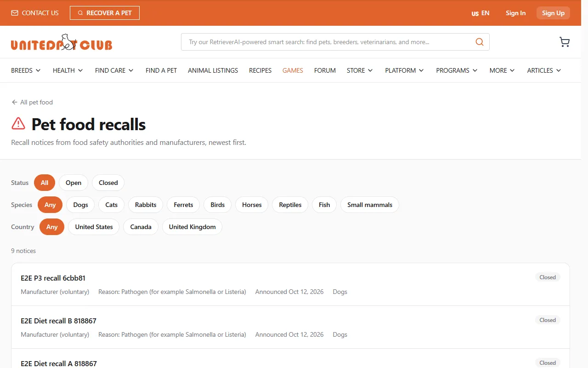Click the Sign Up button

click(553, 13)
